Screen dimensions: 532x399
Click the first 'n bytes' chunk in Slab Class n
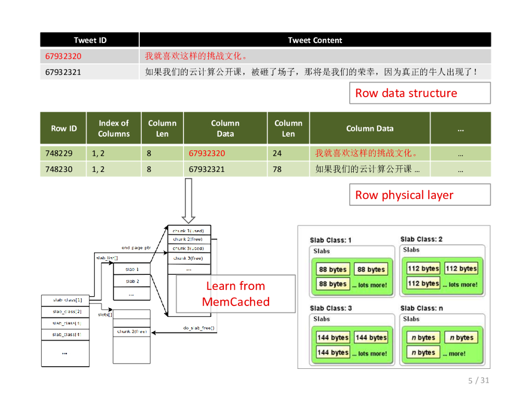(423, 337)
